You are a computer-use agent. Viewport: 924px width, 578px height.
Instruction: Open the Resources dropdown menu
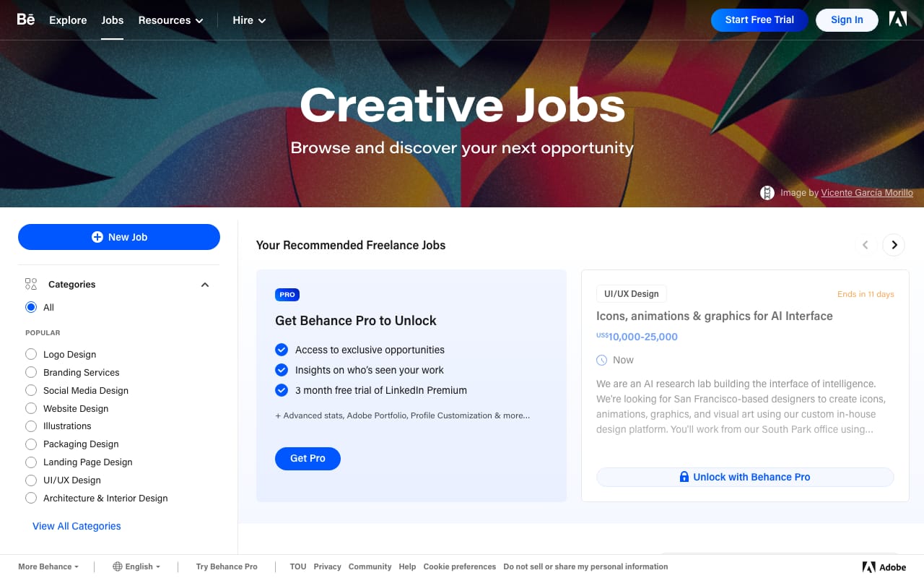(170, 20)
